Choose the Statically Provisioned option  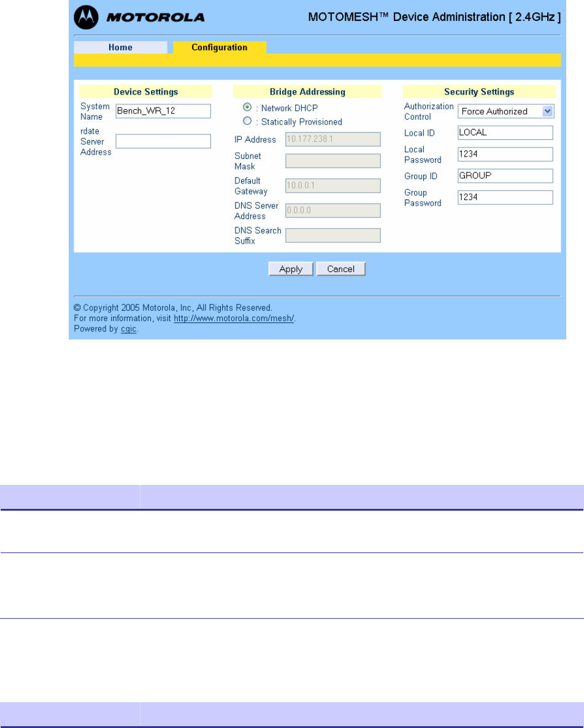pyautogui.click(x=247, y=121)
